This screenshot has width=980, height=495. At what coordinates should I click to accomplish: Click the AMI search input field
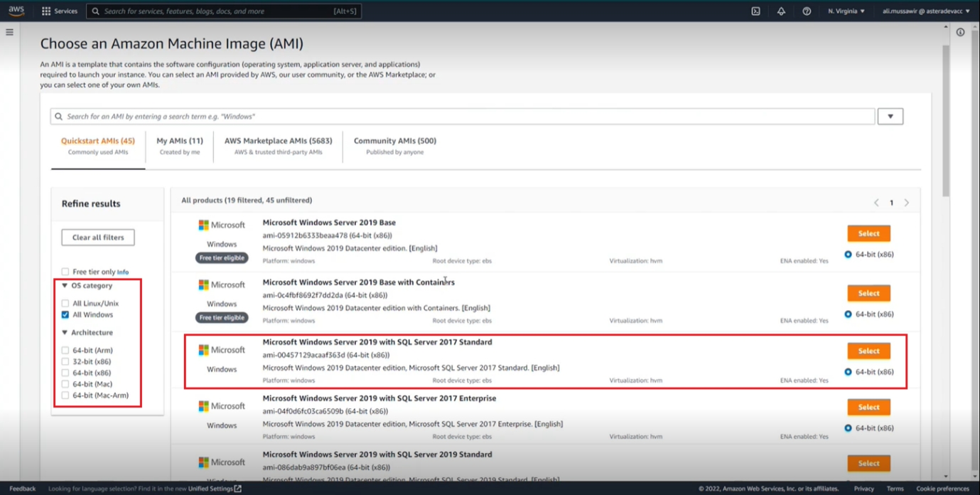(x=462, y=117)
